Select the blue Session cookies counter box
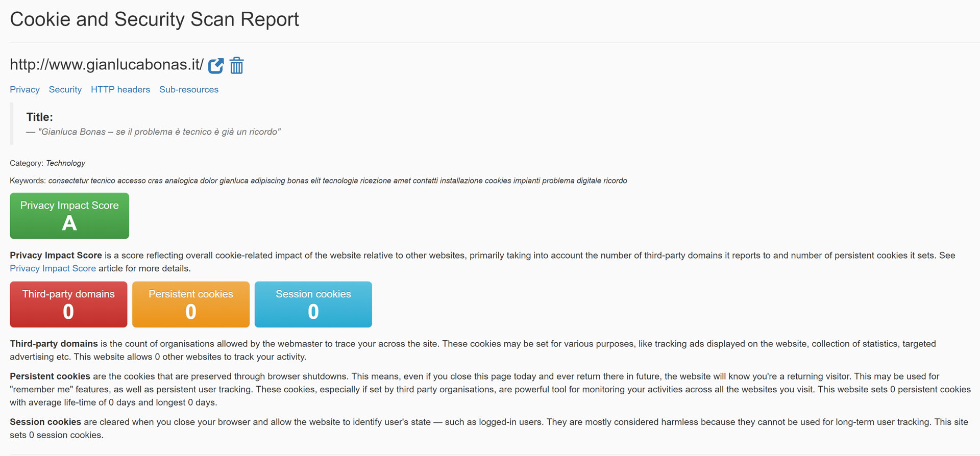This screenshot has width=980, height=456. pos(313,305)
